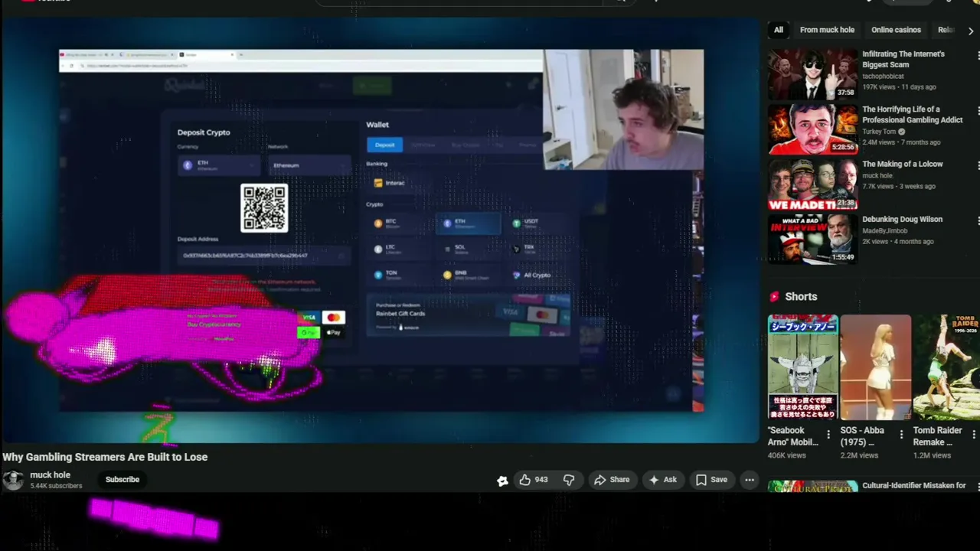This screenshot has height=551, width=980.
Task: Click the ETH currency dropdown in video
Action: coord(220,165)
